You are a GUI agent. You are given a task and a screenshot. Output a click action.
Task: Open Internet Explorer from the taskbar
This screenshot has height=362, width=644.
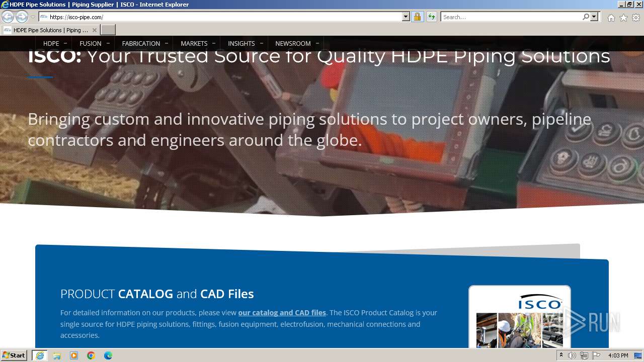pos(40,355)
